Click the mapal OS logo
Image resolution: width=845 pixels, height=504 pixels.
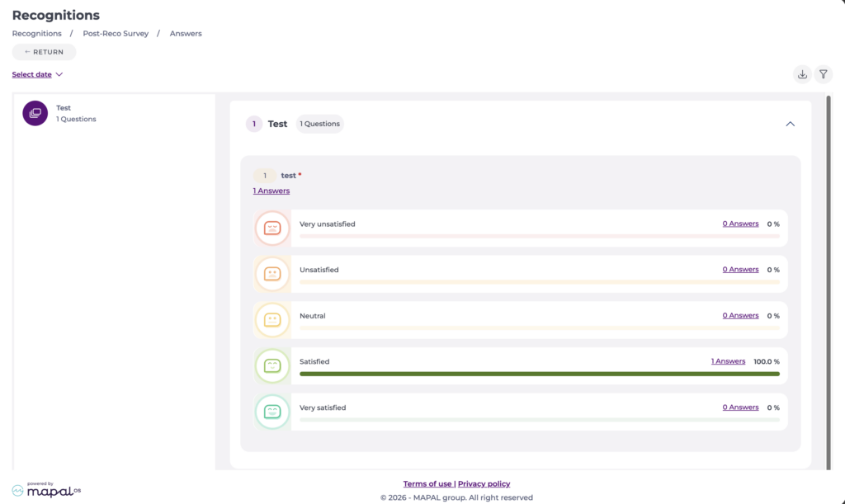pyautogui.click(x=46, y=489)
